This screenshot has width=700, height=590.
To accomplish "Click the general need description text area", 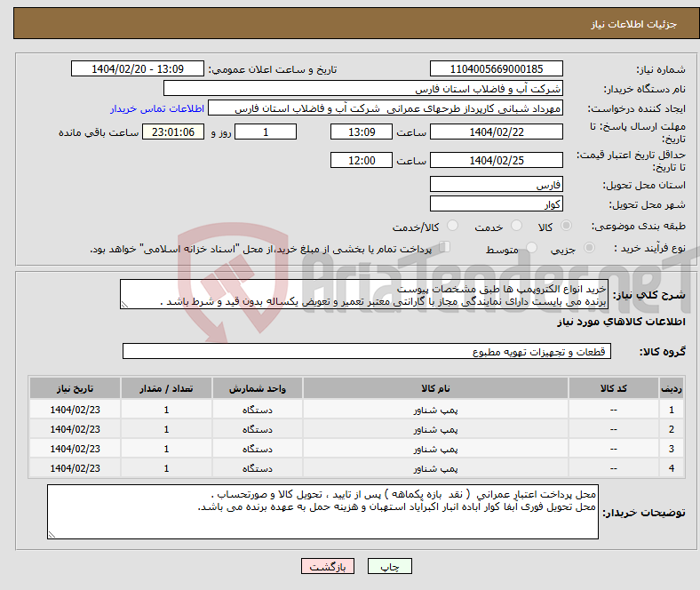I will point(364,294).
